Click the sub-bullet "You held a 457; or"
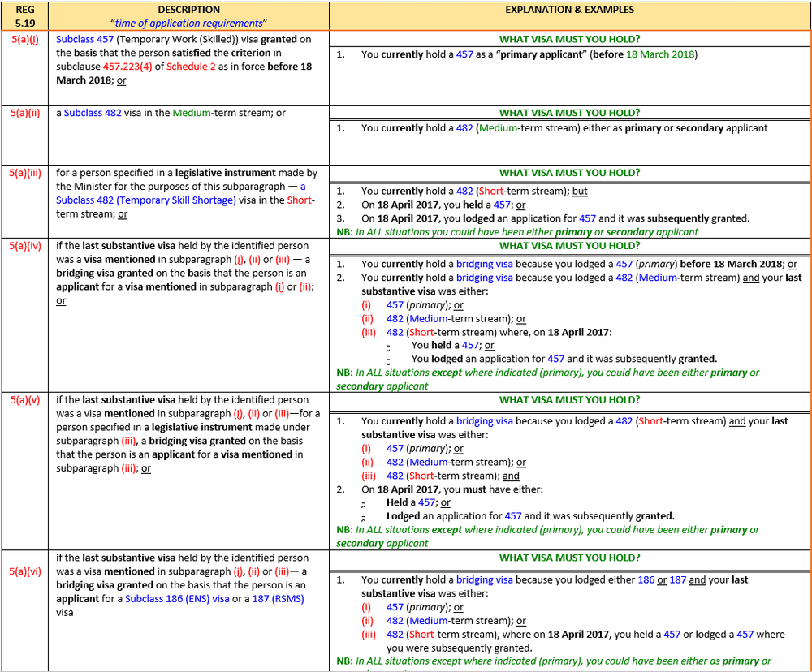The width and height of the screenshot is (812, 672). (x=452, y=345)
